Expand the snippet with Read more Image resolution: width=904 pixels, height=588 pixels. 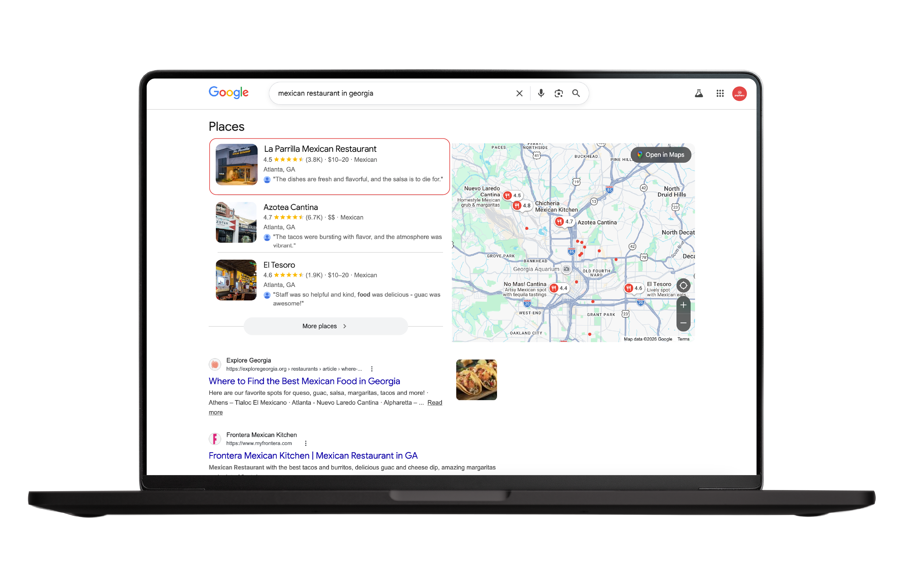(435, 402)
